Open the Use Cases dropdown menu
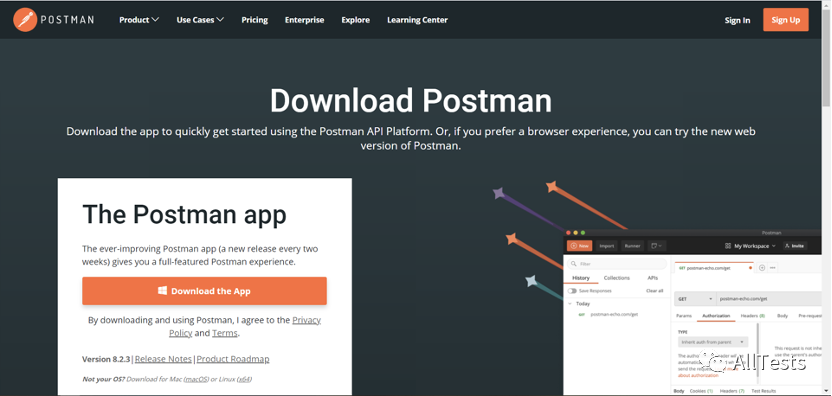 200,20
